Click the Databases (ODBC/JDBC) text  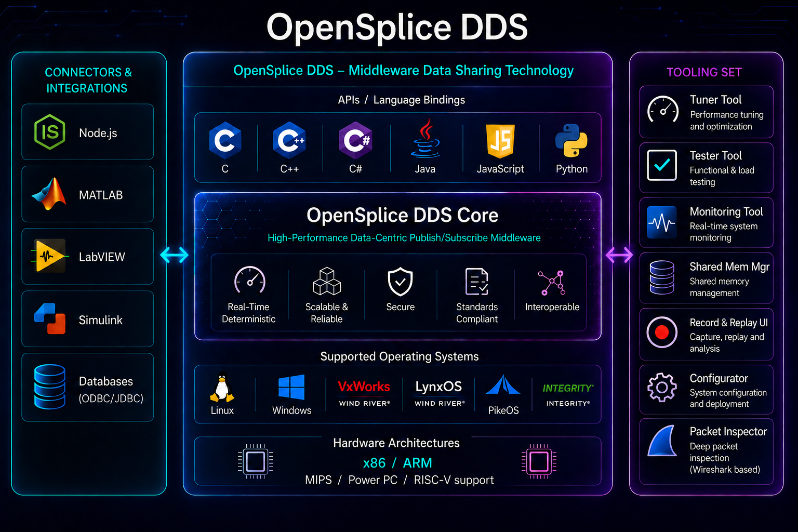111,390
